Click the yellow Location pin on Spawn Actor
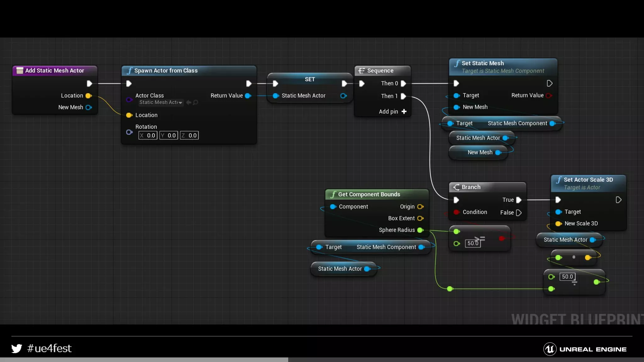Screen dimensions: 644x362 (x=129, y=115)
